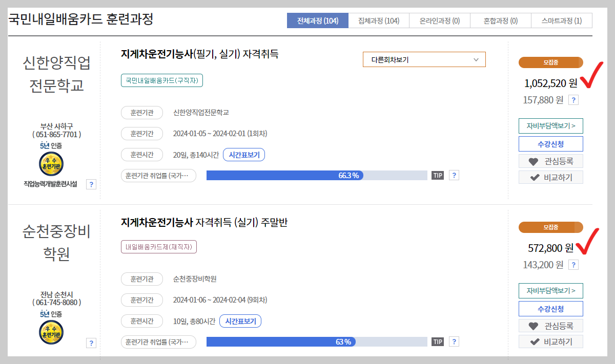Switch to the 스마트과정 tab

(561, 20)
